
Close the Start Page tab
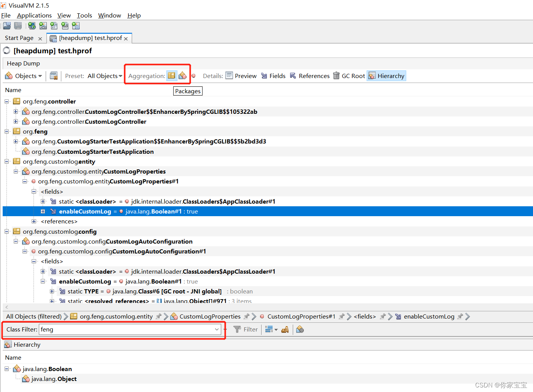pyautogui.click(x=40, y=38)
